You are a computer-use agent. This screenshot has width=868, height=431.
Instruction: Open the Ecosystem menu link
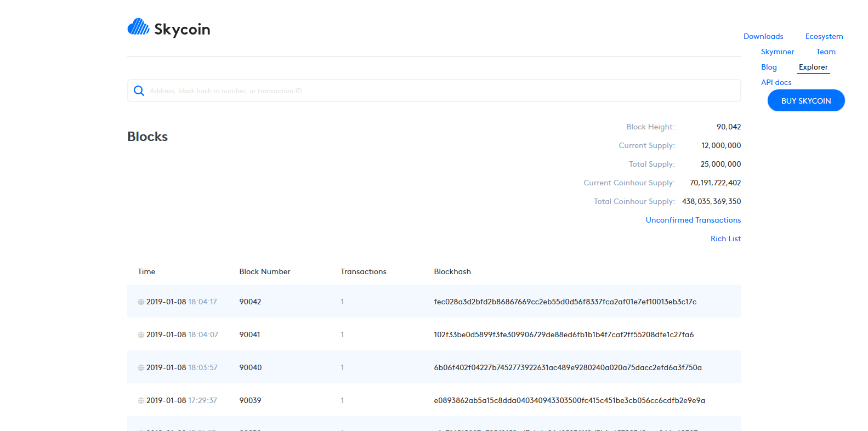(x=824, y=36)
